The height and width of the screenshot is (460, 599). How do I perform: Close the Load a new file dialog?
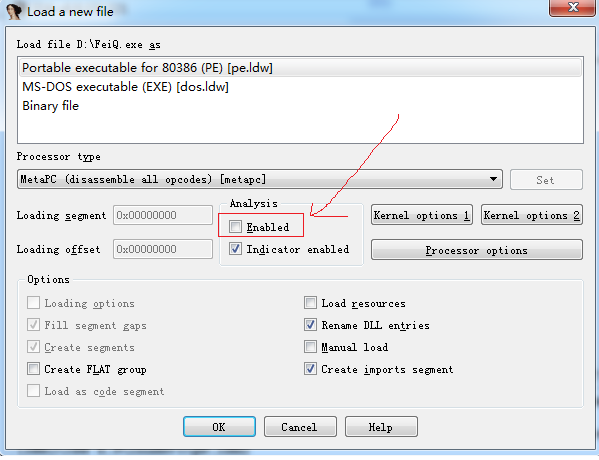pos(573,8)
